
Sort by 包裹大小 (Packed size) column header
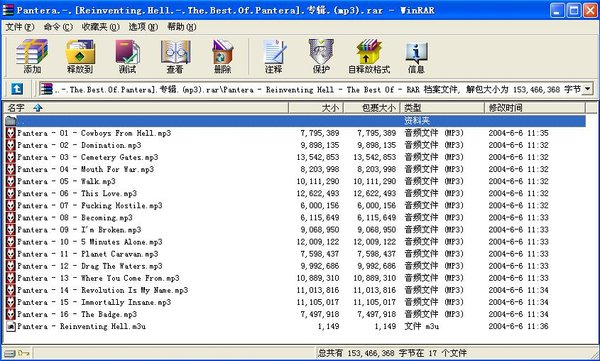[x=372, y=108]
